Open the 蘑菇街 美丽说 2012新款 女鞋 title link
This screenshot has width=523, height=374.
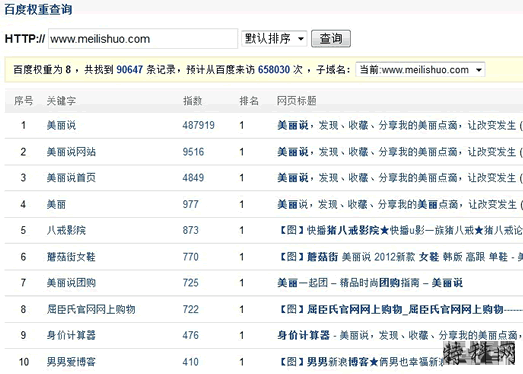400,257
